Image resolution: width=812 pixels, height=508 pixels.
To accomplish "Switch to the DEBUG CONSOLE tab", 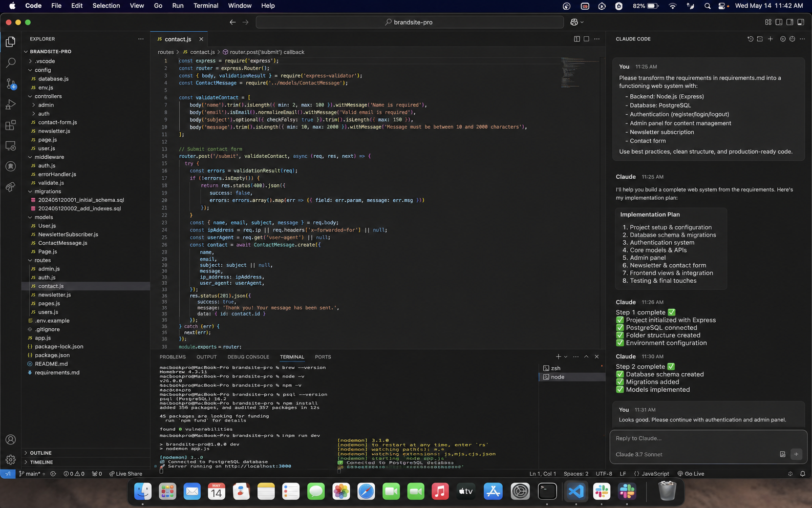I will click(248, 357).
